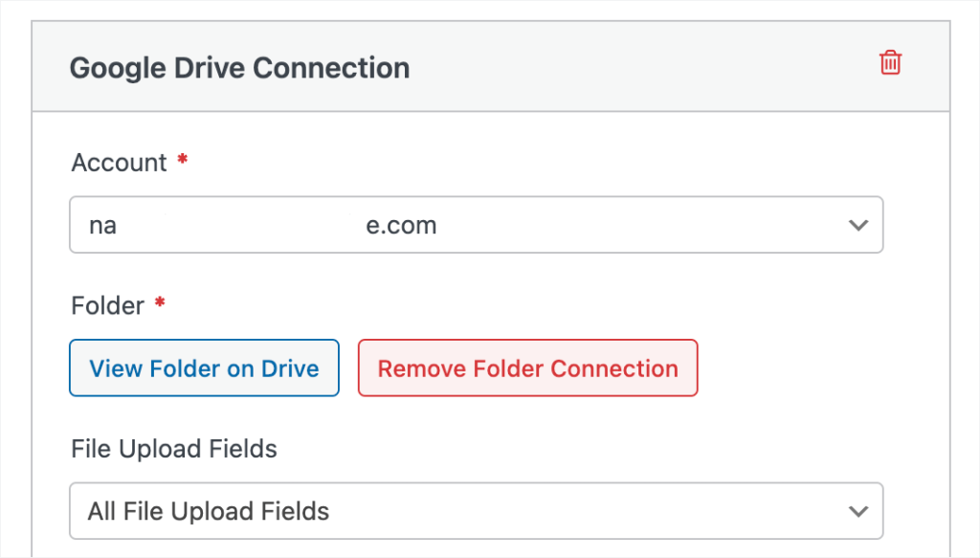The width and height of the screenshot is (980, 558).
Task: Open the down arrow beside the email account
Action: point(858,224)
